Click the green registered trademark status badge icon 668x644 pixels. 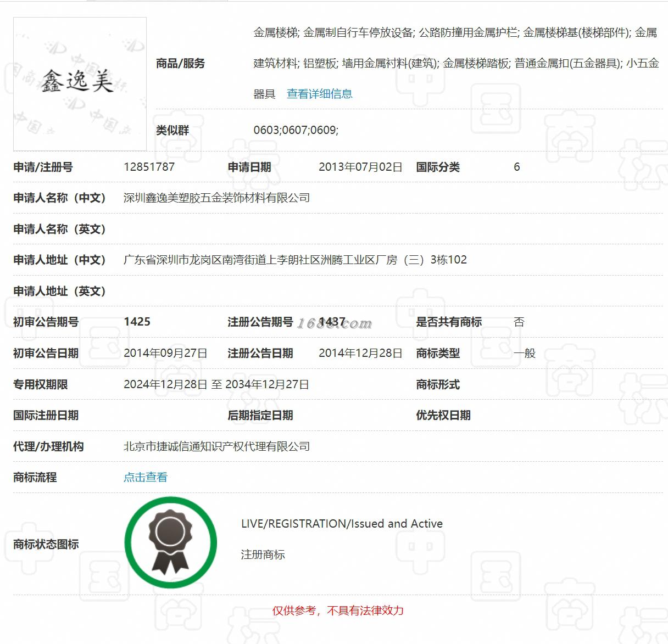171,542
